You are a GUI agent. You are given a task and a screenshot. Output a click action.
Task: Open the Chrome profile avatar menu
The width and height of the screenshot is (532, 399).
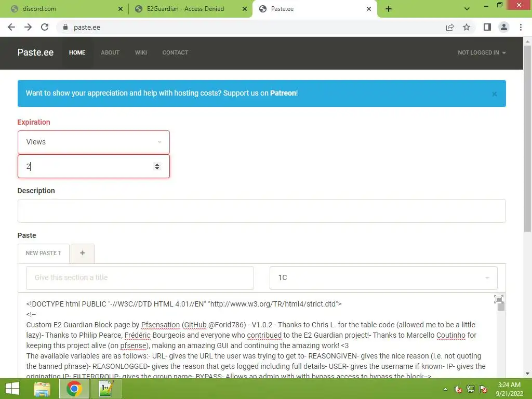coord(504,27)
